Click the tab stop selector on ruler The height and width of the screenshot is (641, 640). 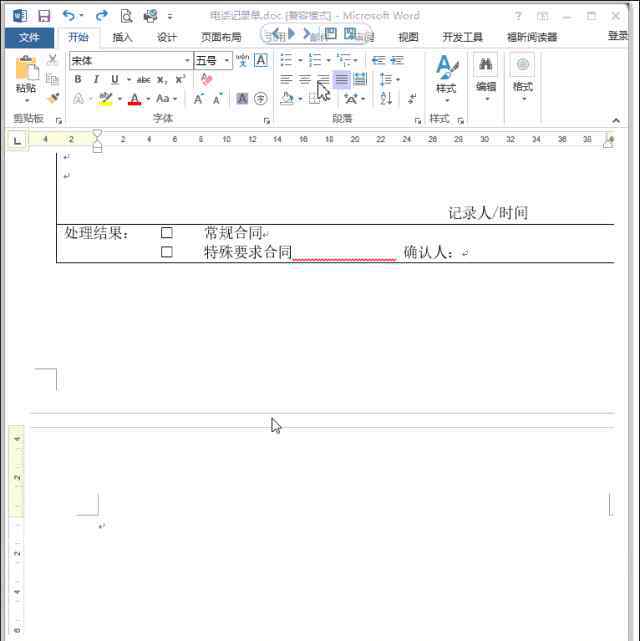(17, 141)
